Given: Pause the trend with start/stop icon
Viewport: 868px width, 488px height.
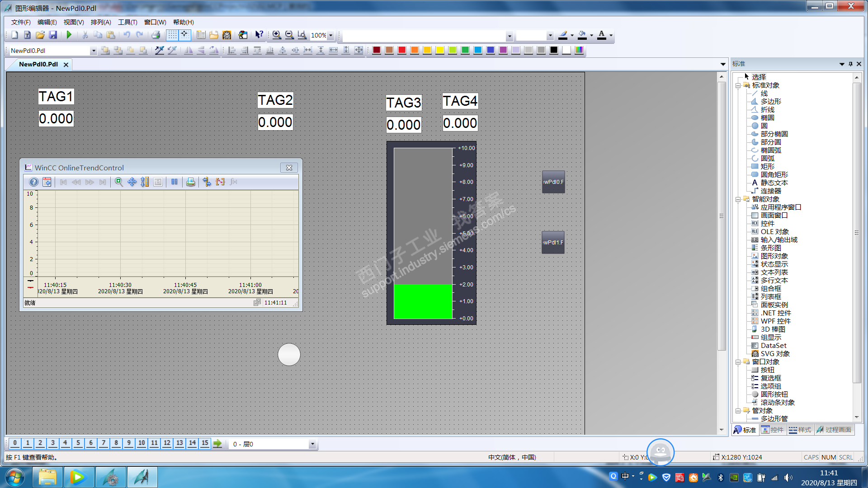Looking at the screenshot, I should pyautogui.click(x=175, y=182).
